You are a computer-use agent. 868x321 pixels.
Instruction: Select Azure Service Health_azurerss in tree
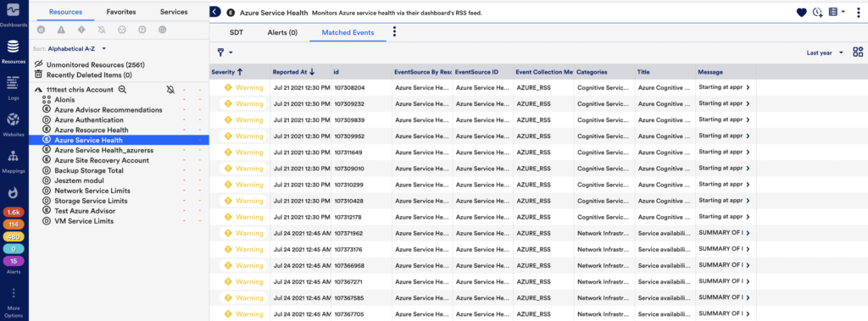104,151
